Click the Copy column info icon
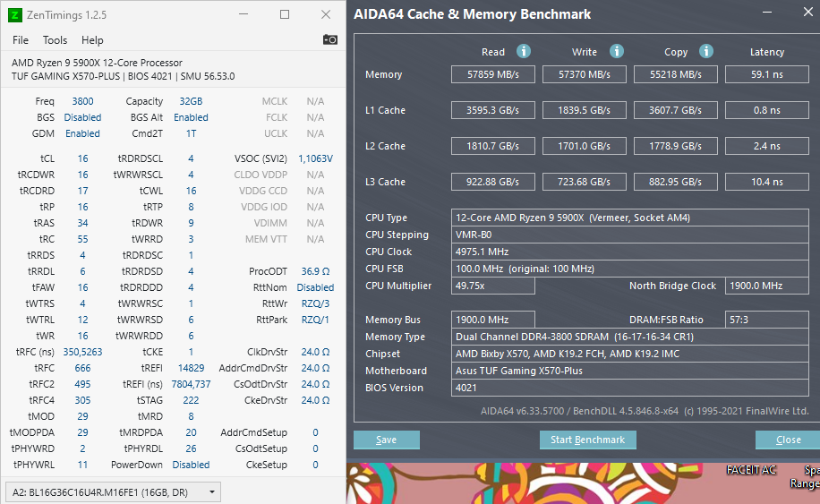This screenshot has width=820, height=504. pos(706,51)
